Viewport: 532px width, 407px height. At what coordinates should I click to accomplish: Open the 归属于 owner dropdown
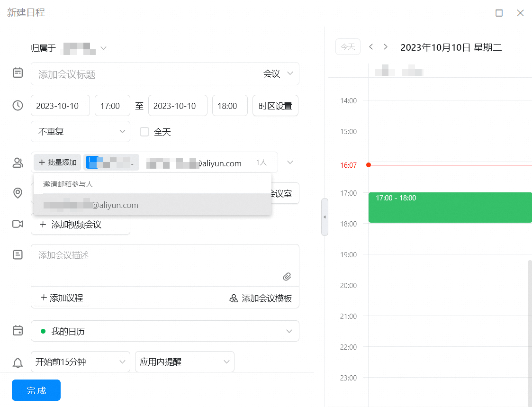coord(103,48)
